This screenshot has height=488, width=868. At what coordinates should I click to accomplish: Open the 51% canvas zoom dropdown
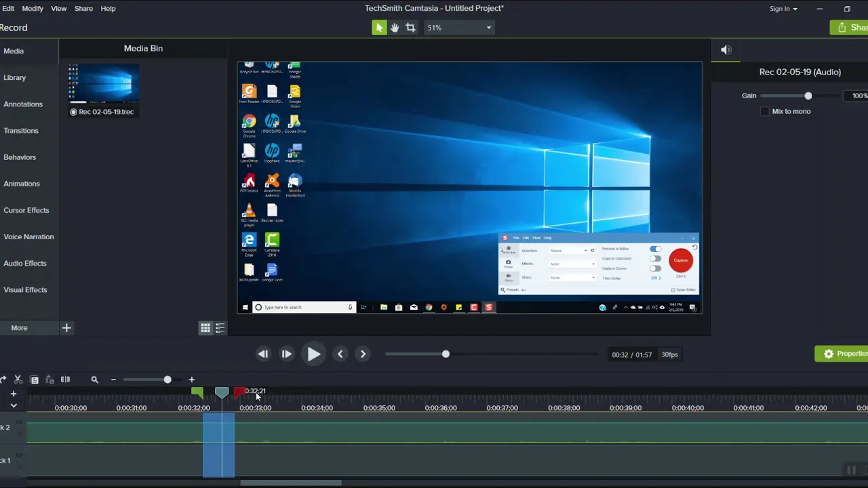[x=459, y=28]
